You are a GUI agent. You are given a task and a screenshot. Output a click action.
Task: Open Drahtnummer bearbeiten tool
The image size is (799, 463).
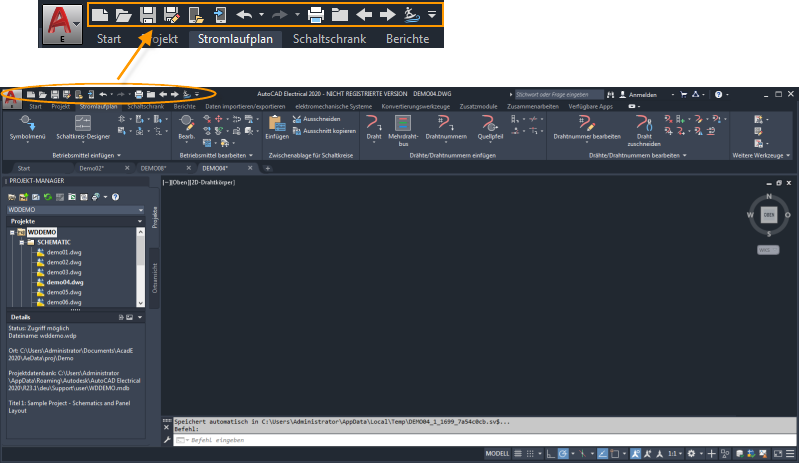586,123
